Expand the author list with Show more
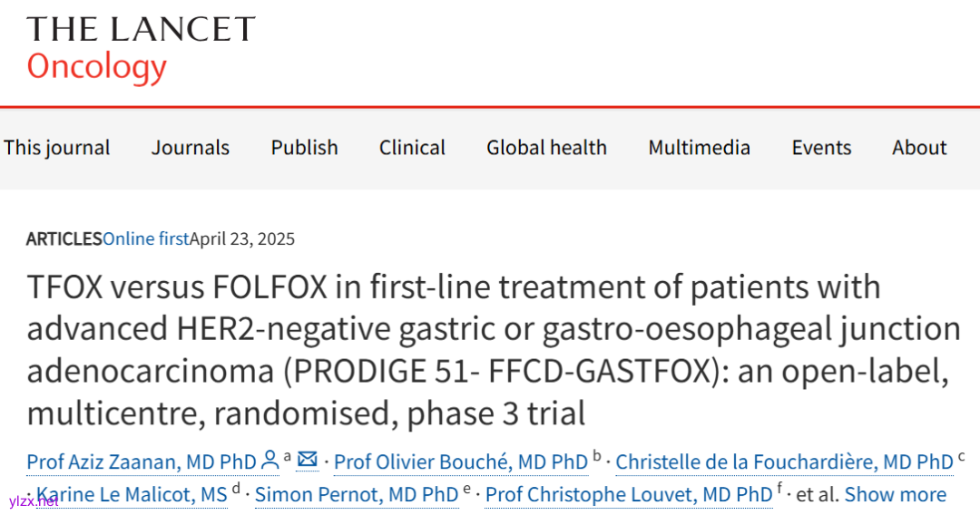This screenshot has width=980, height=515. tap(895, 495)
